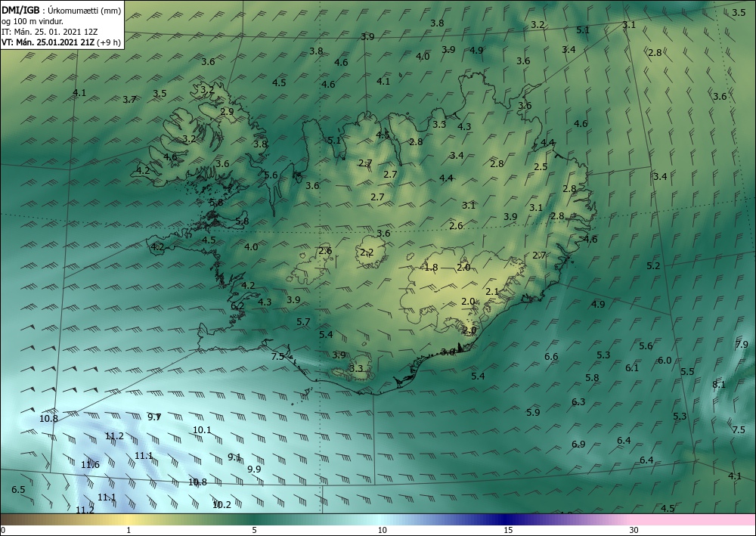Click the 11.6 value on the map
Viewport: 756px width, 536px height.
click(90, 465)
